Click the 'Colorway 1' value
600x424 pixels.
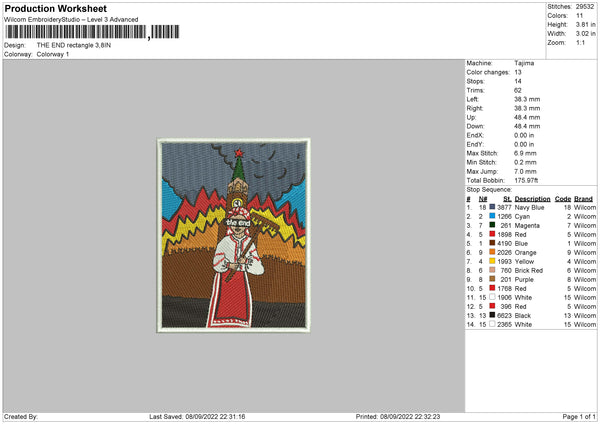(53, 54)
